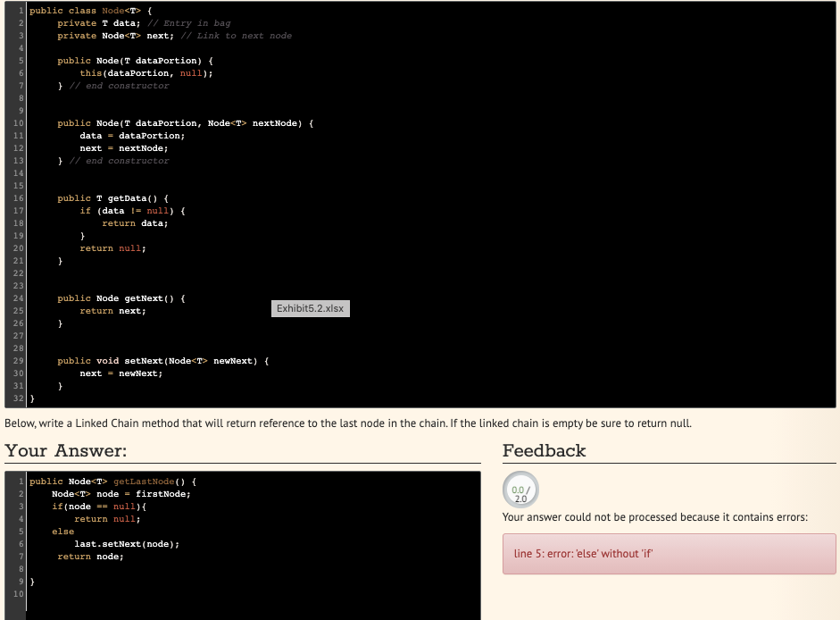
Task: Click the 'Feedback' section heading
Action: coord(545,451)
